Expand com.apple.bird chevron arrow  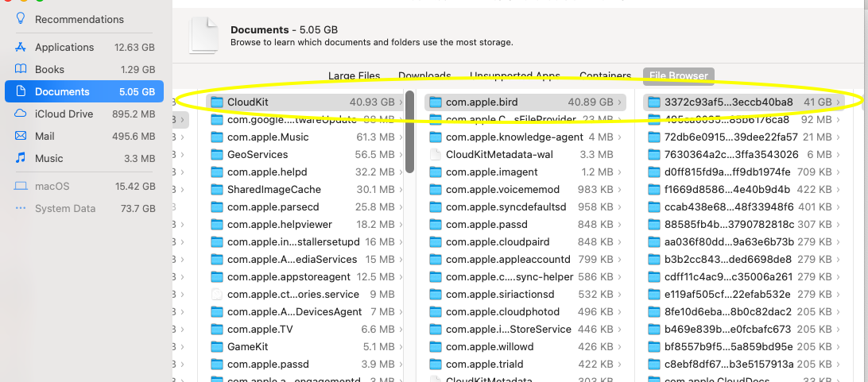[619, 102]
